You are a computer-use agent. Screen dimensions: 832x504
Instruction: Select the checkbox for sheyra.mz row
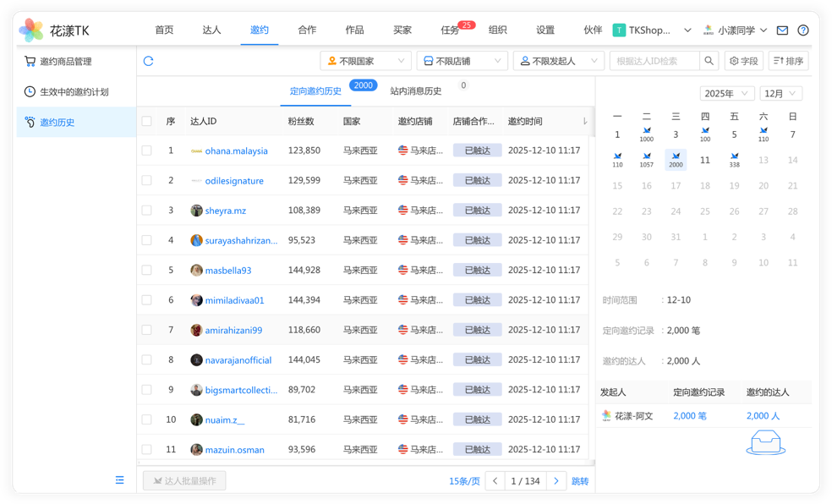tap(147, 211)
